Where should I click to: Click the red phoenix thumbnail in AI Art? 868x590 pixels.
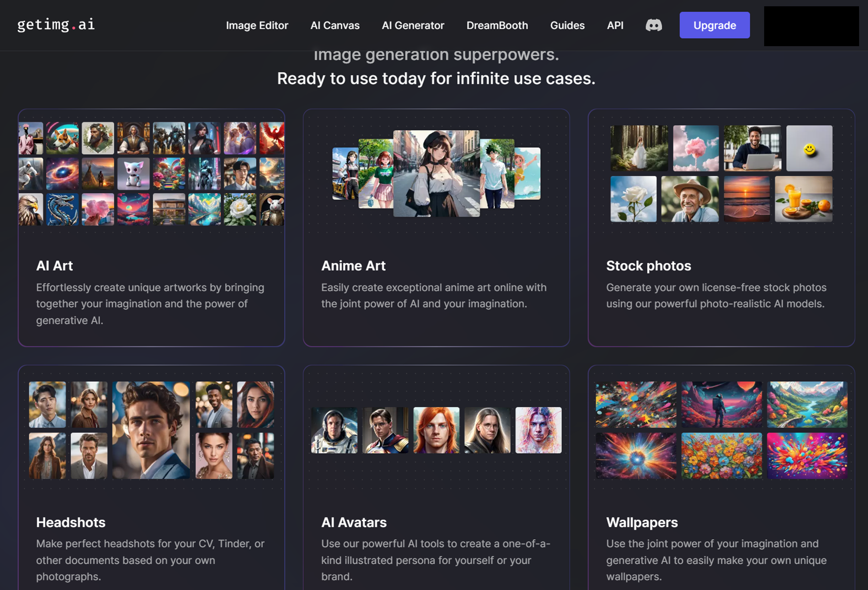click(x=272, y=138)
